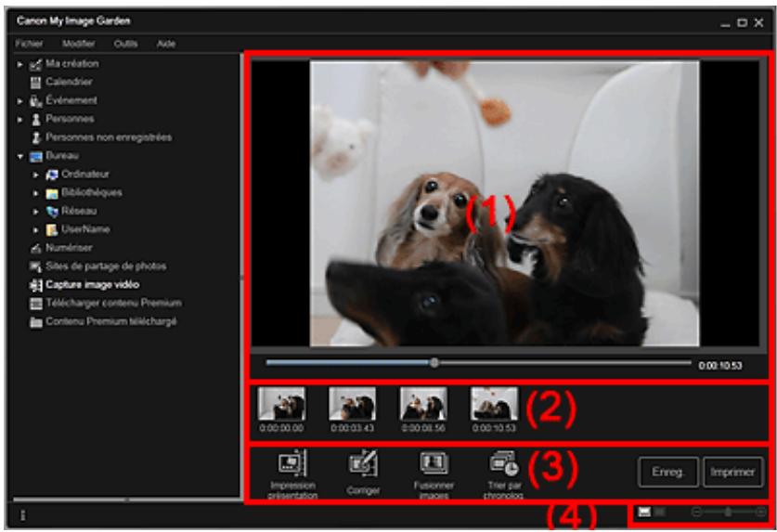777x532 pixels.
Task: Click the zoom-out minus icon
Action: click(695, 512)
